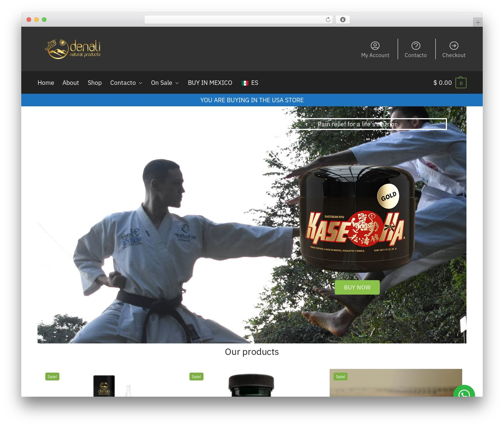The height and width of the screenshot is (427, 504).
Task: Go to the Home menu item
Action: 46,83
